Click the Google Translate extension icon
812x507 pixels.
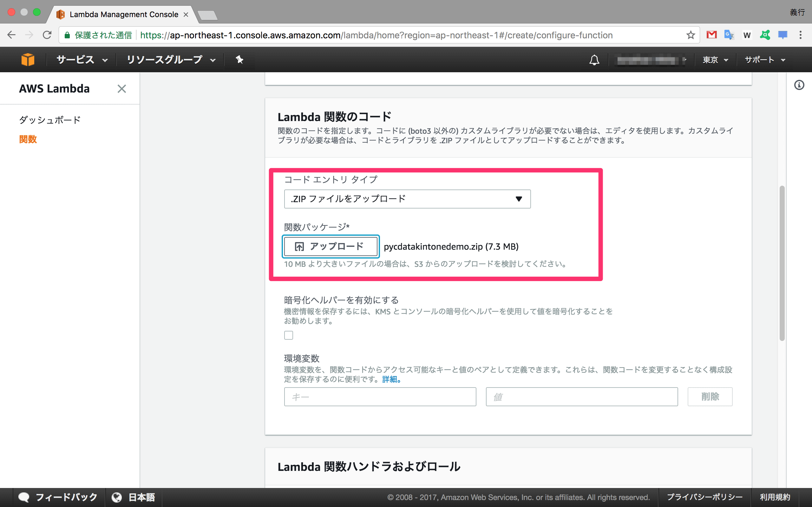(729, 35)
